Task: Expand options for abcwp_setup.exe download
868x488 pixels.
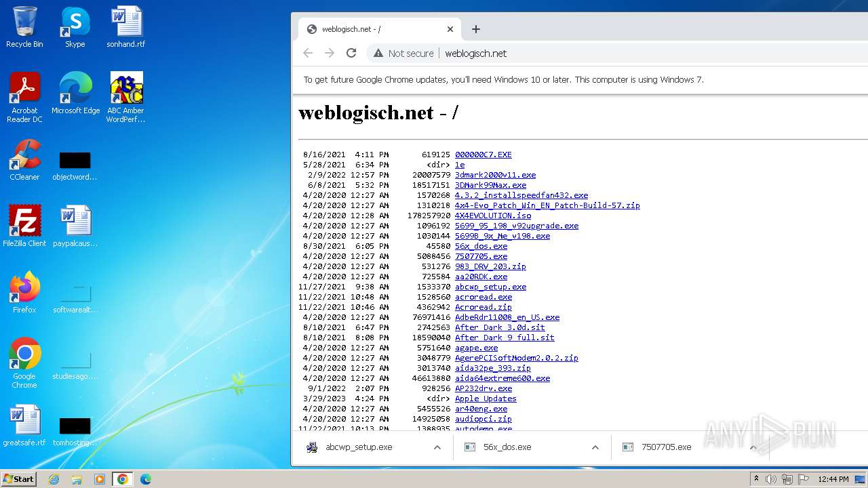Action: pos(437,447)
